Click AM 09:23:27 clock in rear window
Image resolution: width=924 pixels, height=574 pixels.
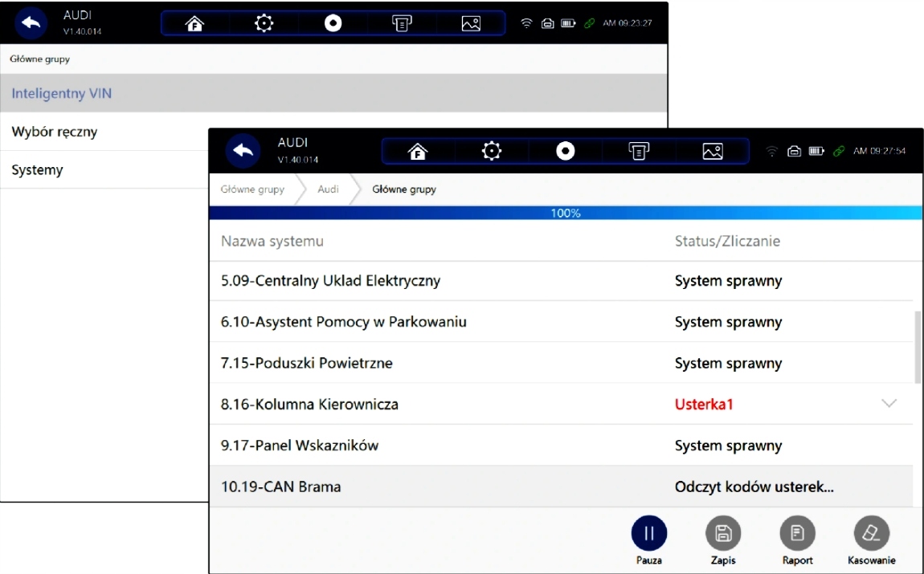point(627,23)
